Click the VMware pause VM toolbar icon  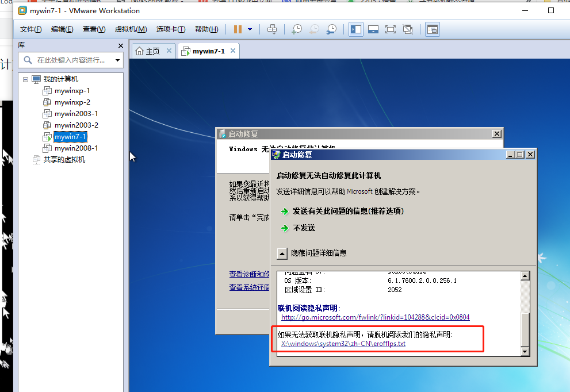238,29
